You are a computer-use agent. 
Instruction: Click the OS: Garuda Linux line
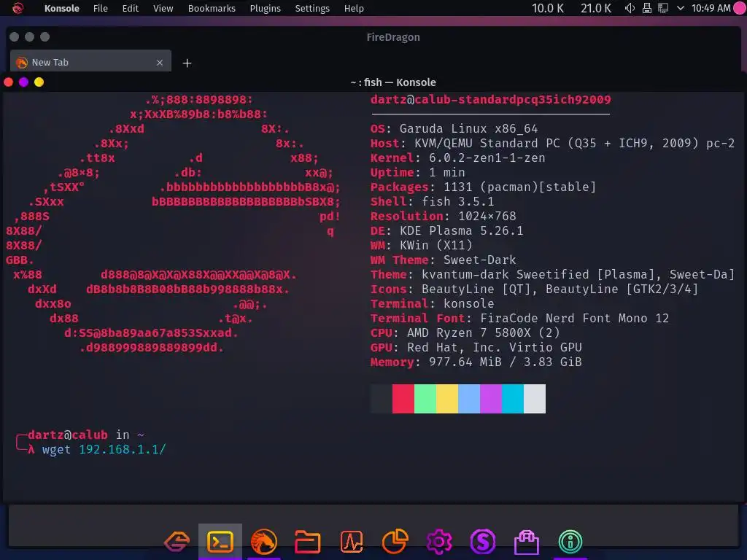pos(454,129)
